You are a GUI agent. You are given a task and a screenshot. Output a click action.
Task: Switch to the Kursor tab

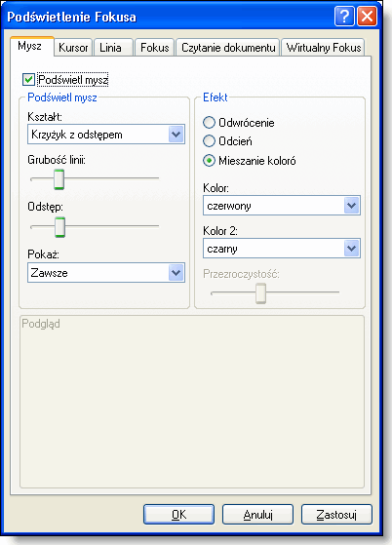pyautogui.click(x=73, y=48)
